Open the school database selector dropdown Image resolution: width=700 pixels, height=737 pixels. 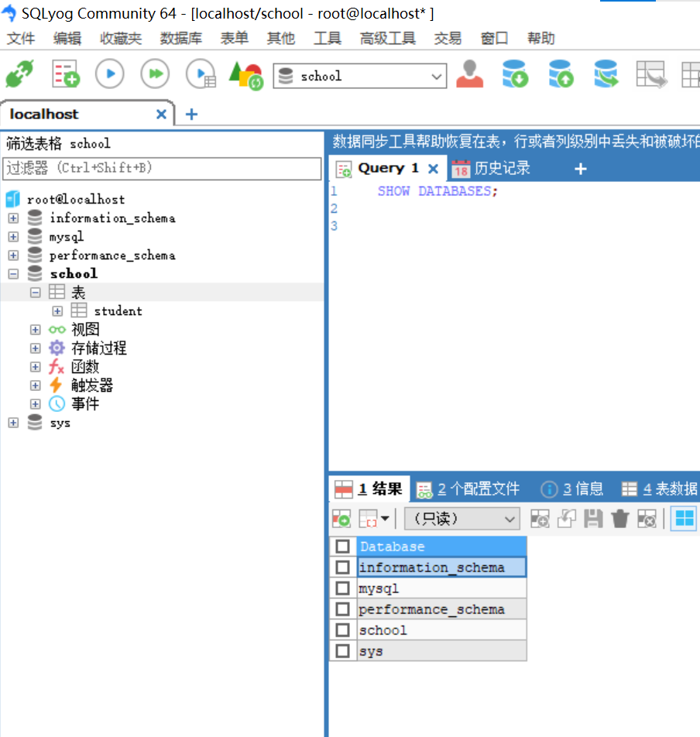tap(359, 76)
